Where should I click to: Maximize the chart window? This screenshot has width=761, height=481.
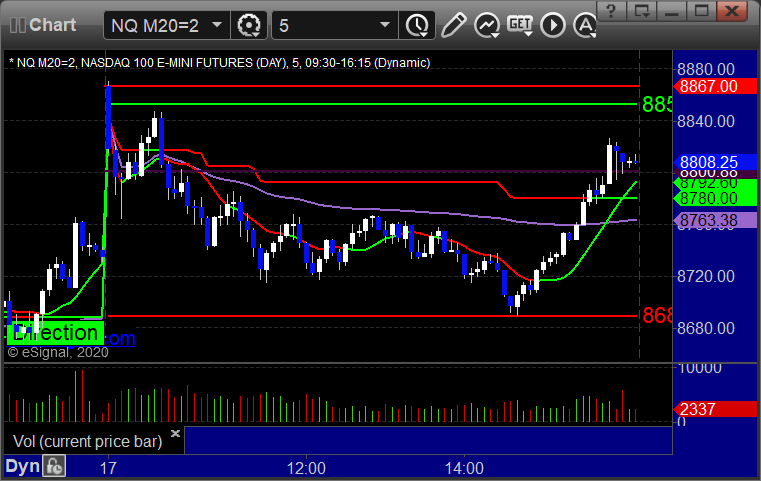click(x=701, y=11)
